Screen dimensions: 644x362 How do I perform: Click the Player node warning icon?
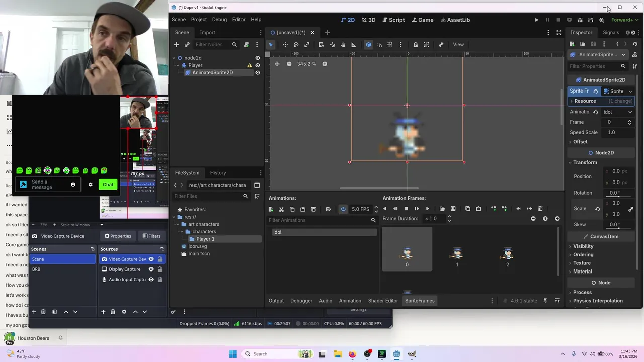click(x=249, y=65)
